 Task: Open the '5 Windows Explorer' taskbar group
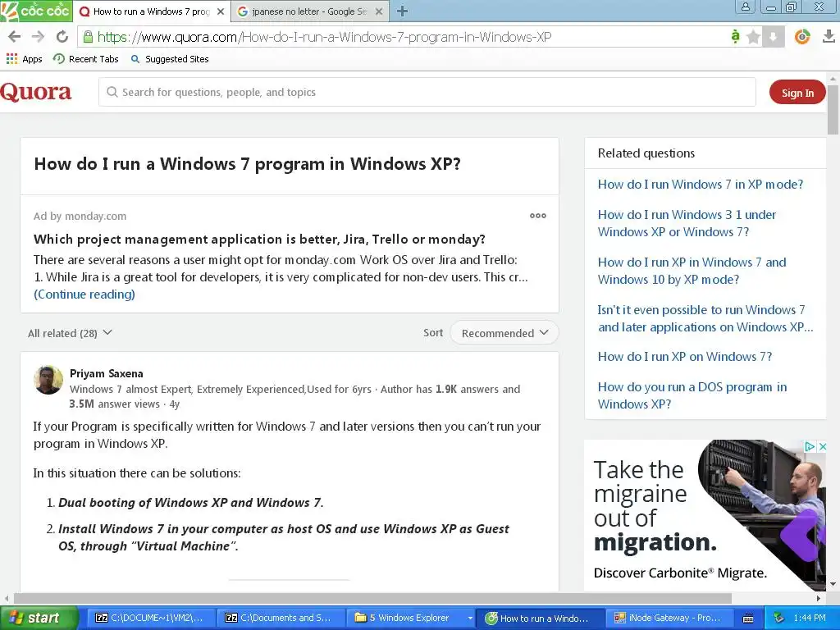click(410, 618)
